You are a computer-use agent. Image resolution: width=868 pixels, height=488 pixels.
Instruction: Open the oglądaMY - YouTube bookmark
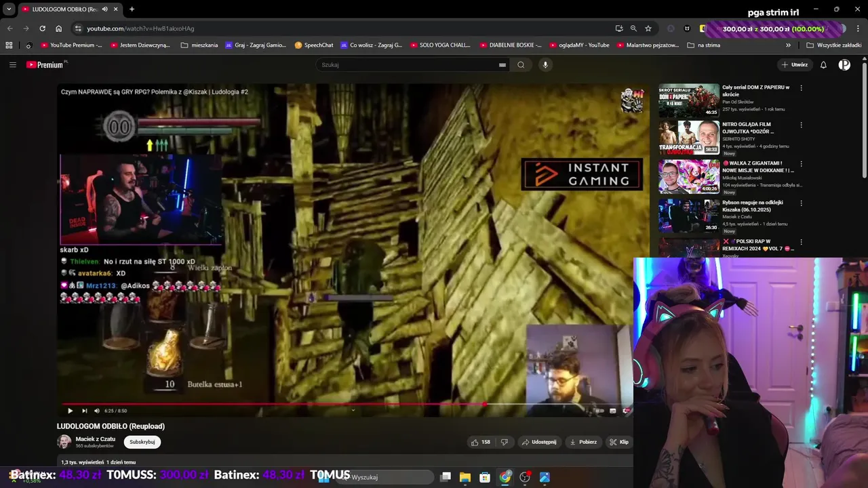579,45
